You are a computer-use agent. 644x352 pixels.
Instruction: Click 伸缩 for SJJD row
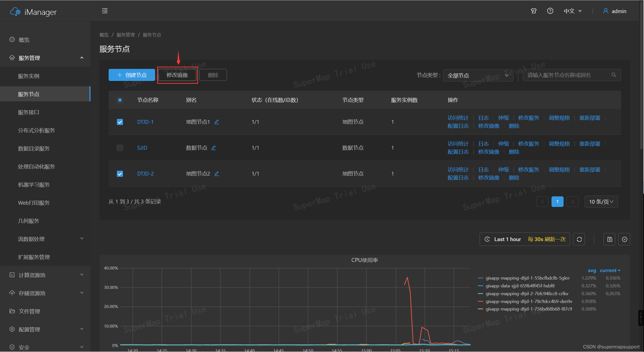point(503,144)
